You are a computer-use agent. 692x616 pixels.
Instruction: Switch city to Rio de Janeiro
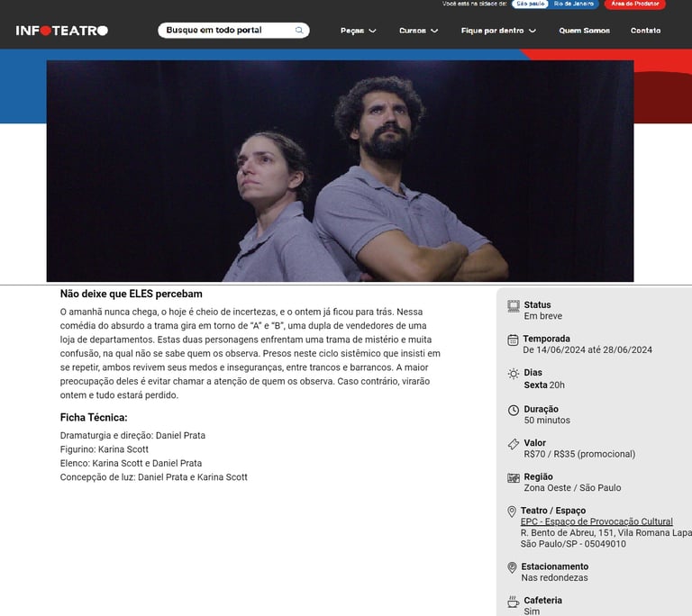point(574,4)
